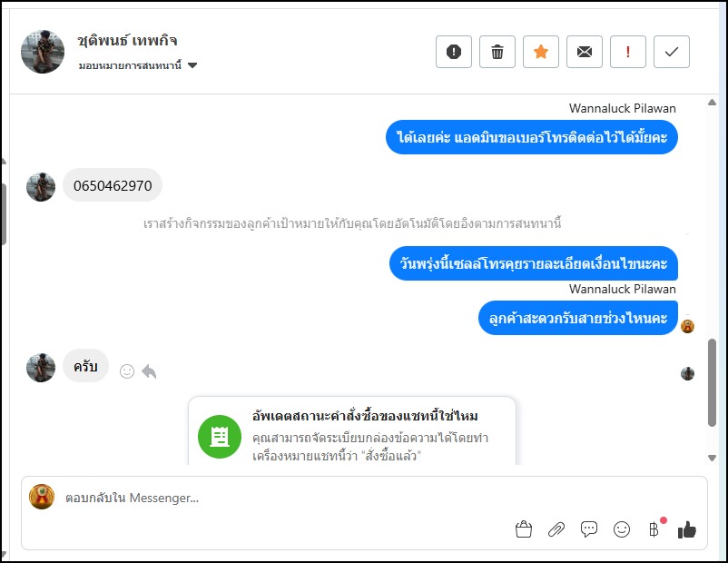Image resolution: width=728 pixels, height=563 pixels.
Task: Toggle the orange star follow-up flag
Action: (541, 52)
